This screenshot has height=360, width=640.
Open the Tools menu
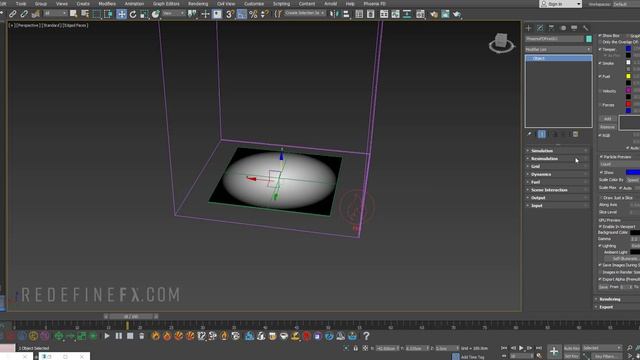(21, 4)
